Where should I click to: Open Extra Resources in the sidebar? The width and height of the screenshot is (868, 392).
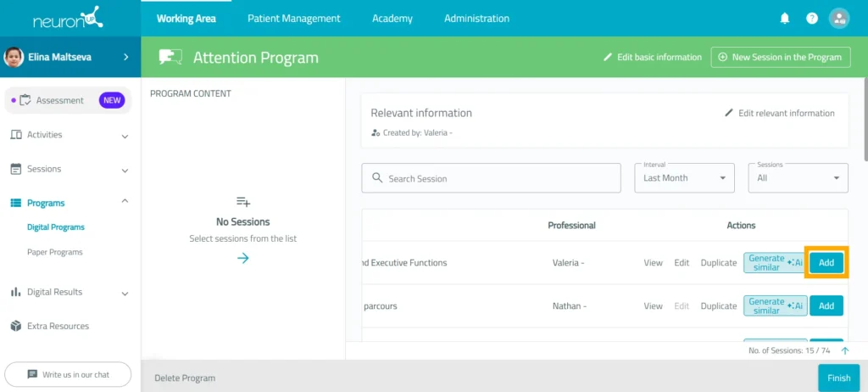click(58, 326)
